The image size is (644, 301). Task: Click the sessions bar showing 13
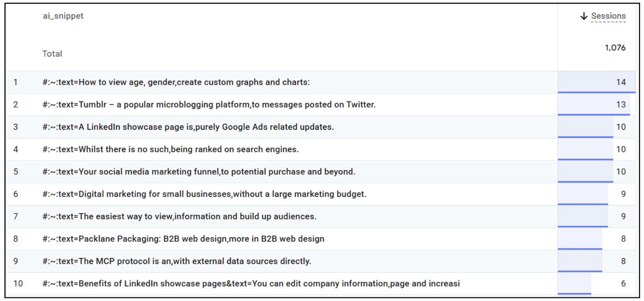click(594, 105)
